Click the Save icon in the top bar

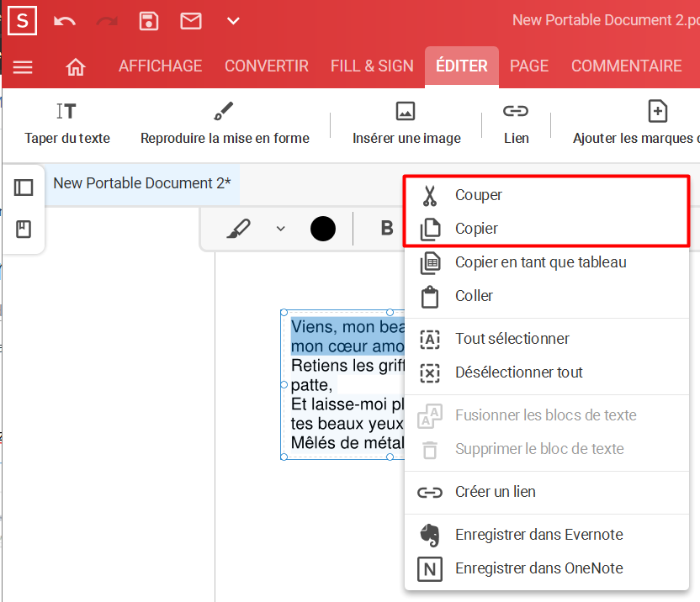click(x=149, y=20)
